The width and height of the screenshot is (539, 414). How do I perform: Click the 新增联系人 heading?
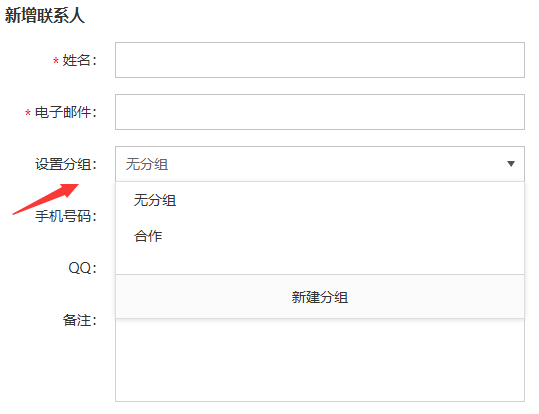coord(45,16)
